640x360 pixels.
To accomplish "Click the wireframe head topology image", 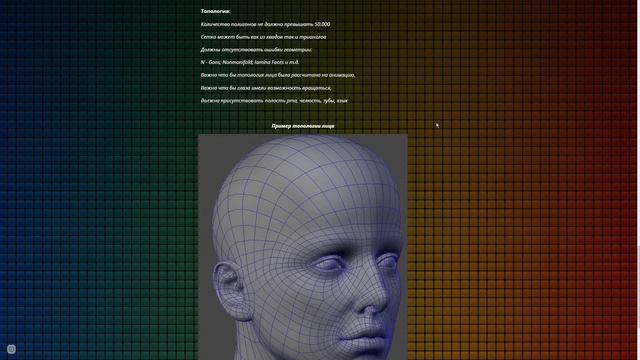I will click(x=303, y=247).
